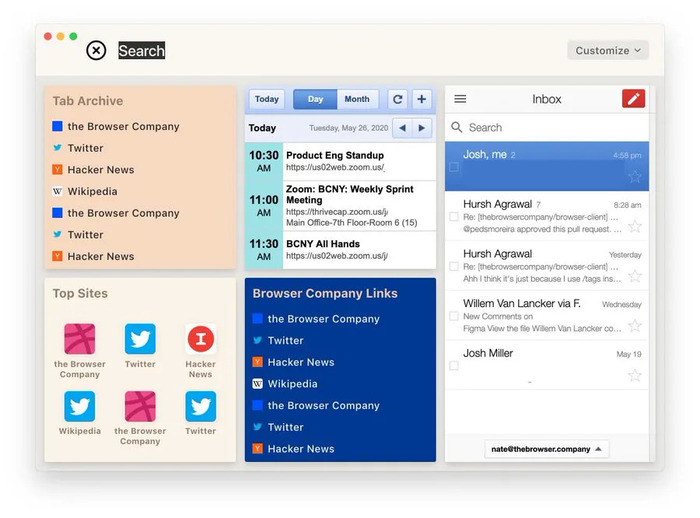
Task: Jump to Today in calendar
Action: point(267,99)
